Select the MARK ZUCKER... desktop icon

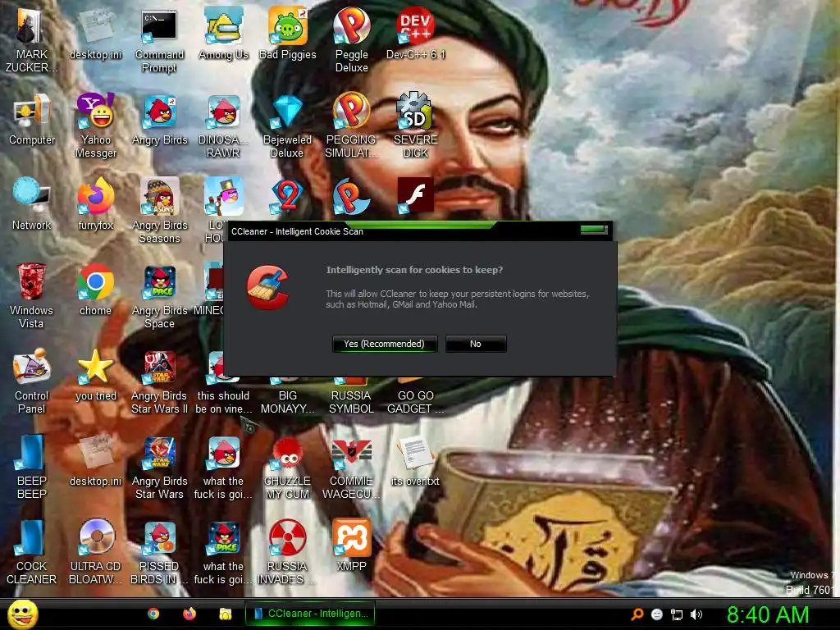pos(32,42)
